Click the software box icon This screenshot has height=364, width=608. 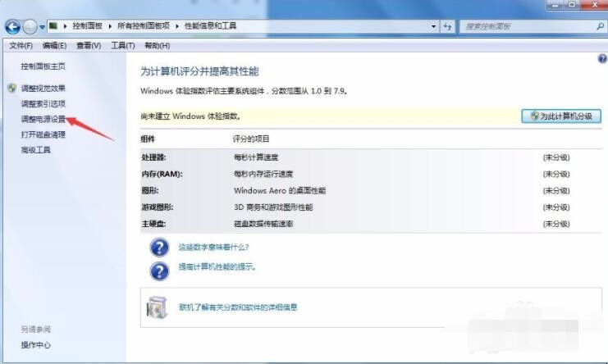click(157, 307)
